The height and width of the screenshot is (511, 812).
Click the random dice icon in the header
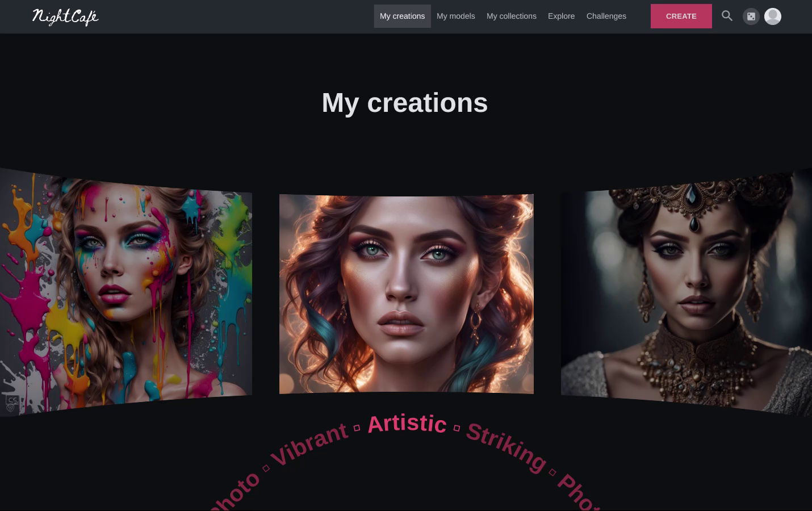coord(751,16)
